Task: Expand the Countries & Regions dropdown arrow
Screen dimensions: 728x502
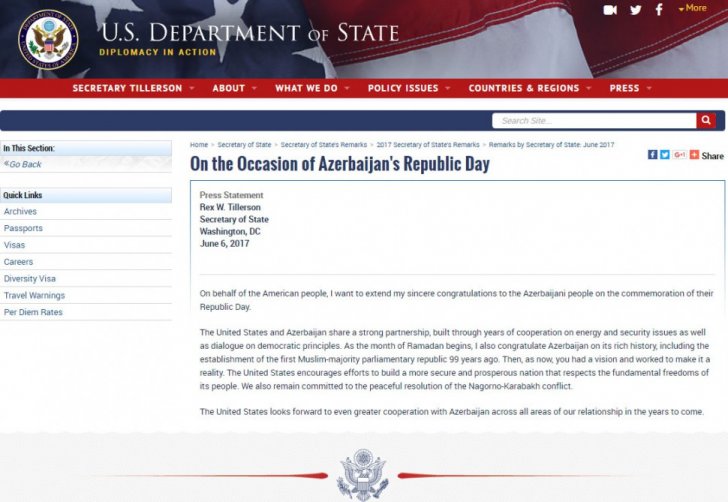Action: click(x=589, y=88)
